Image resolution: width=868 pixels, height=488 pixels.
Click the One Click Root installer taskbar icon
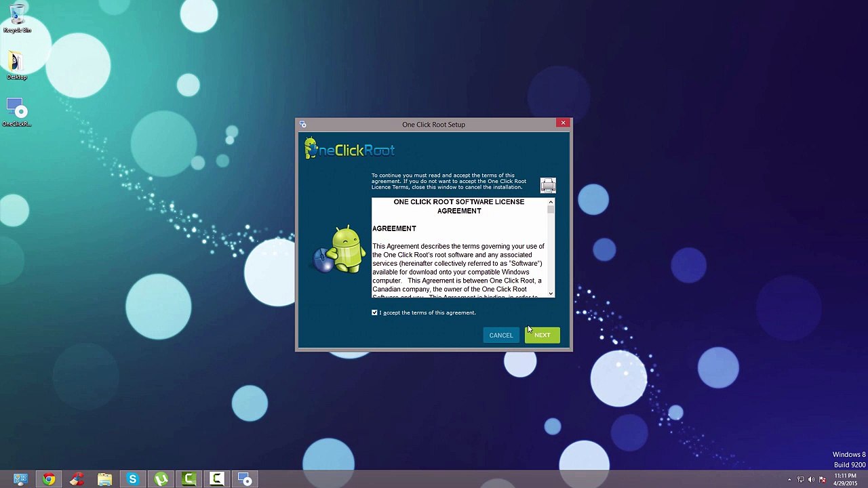(x=245, y=479)
